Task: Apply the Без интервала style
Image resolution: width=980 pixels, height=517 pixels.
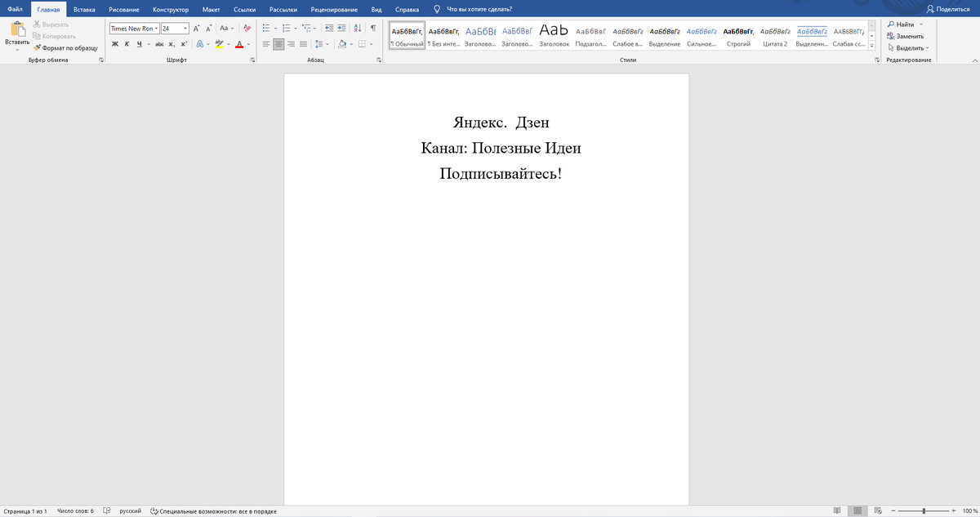Action: coord(443,36)
